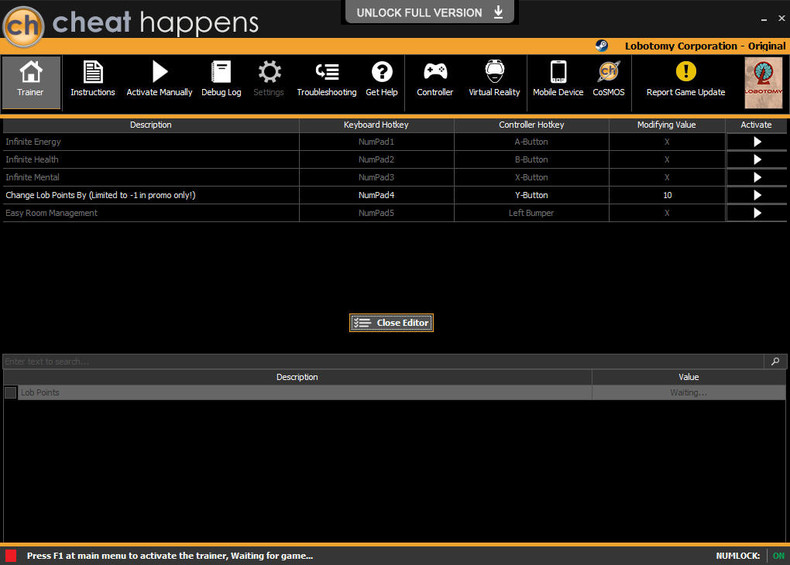Activate Infinite Mental cheat

point(757,177)
